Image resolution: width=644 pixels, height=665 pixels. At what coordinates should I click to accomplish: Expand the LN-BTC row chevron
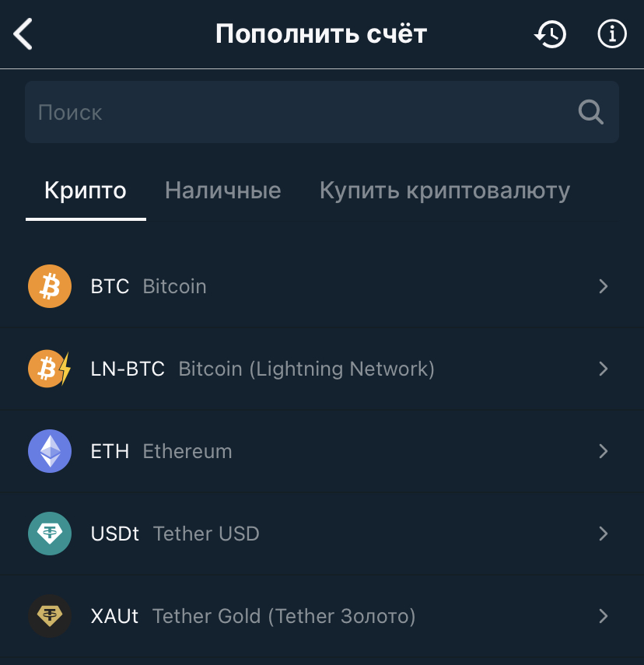tap(604, 369)
